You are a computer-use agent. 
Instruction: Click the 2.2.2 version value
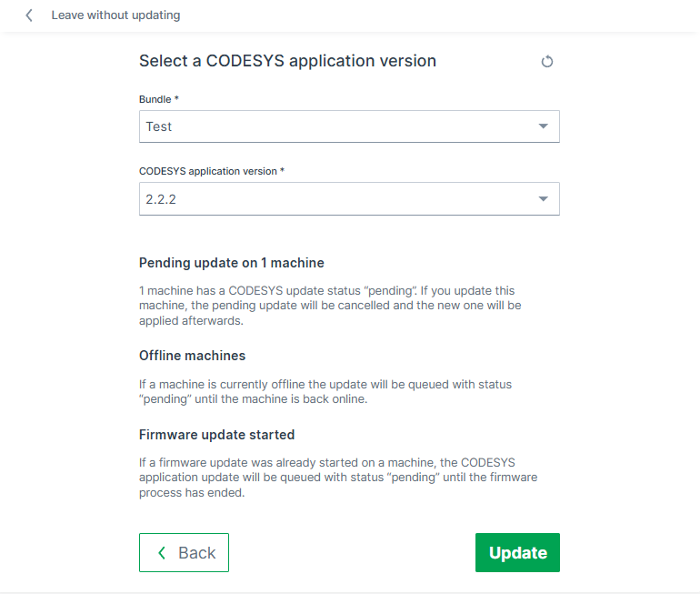(161, 199)
